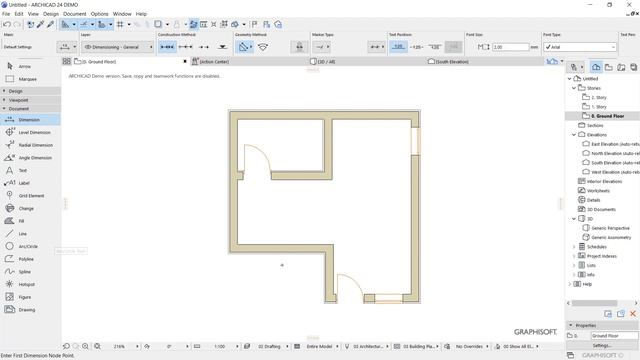This screenshot has height=360, width=640.
Task: Set text position above the dimension line
Action: (398, 47)
